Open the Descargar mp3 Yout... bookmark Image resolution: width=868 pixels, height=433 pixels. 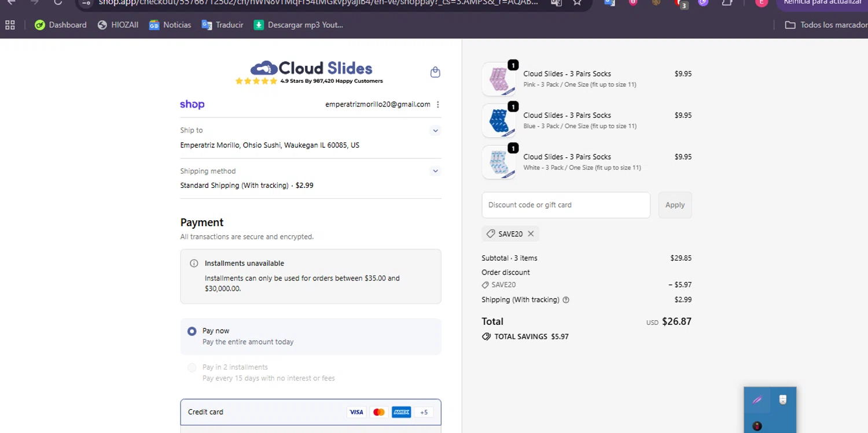point(299,25)
